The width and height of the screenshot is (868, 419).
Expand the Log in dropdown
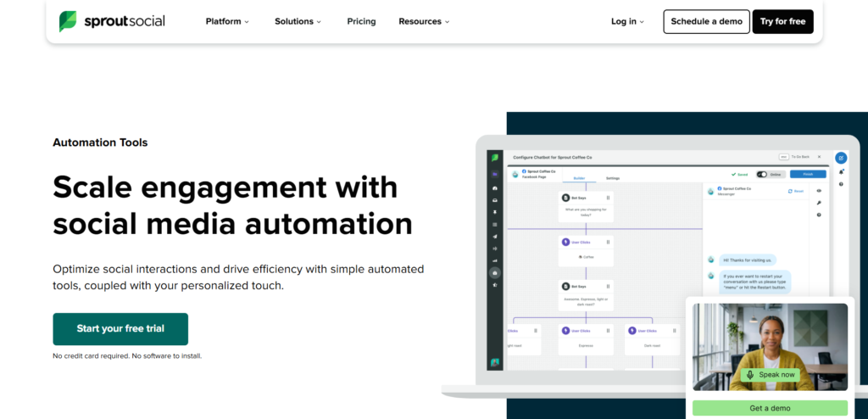[x=628, y=21]
